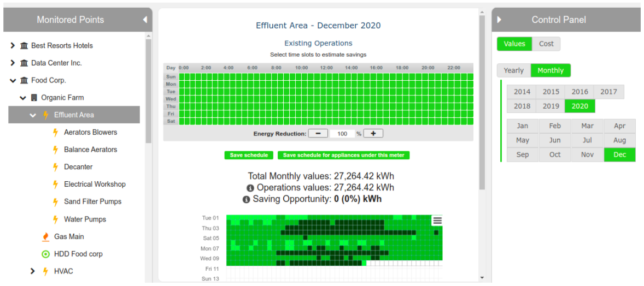Image resolution: width=644 pixels, height=286 pixels.
Task: Click the Aerators Blowers lightning icon
Action: (x=55, y=133)
